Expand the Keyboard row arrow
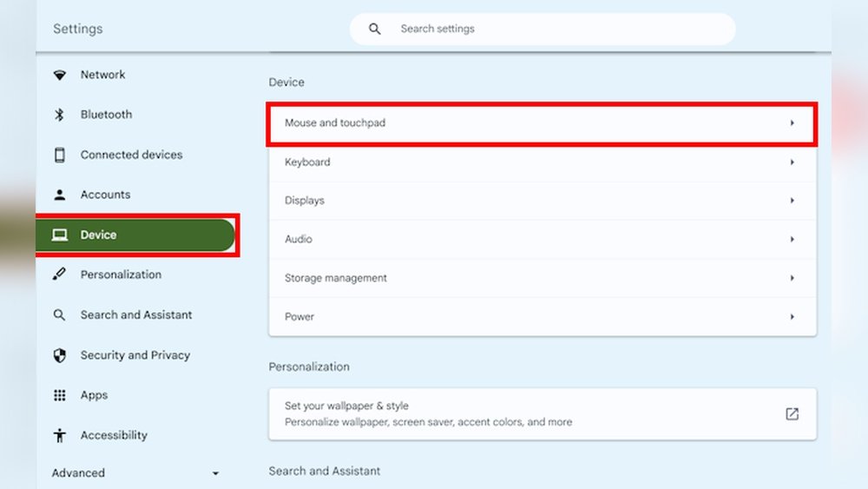Image resolution: width=868 pixels, height=489 pixels. (792, 162)
